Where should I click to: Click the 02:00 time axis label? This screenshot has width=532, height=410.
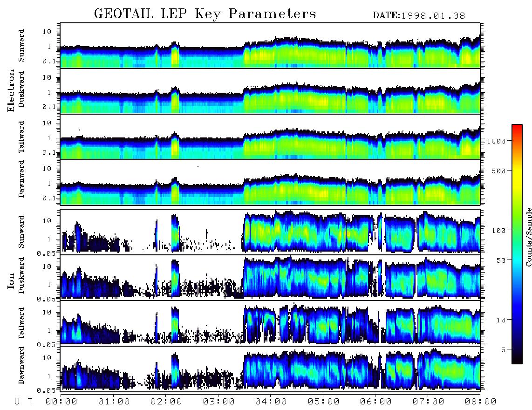pos(166,402)
